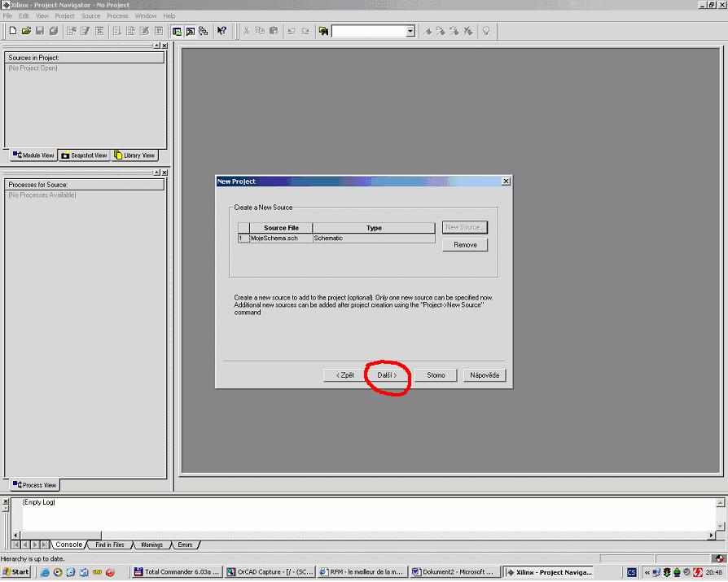Click the Copy toolbar icon

coord(260,31)
